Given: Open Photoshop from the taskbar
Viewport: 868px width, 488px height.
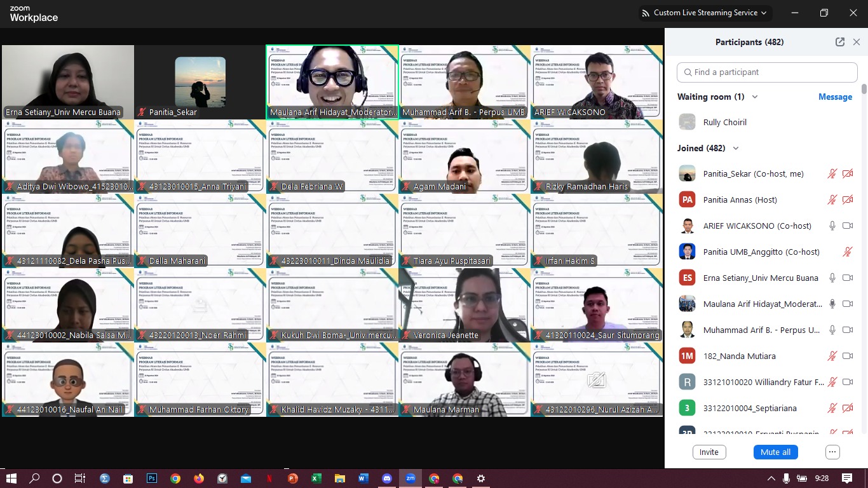Looking at the screenshot, I should tap(152, 478).
